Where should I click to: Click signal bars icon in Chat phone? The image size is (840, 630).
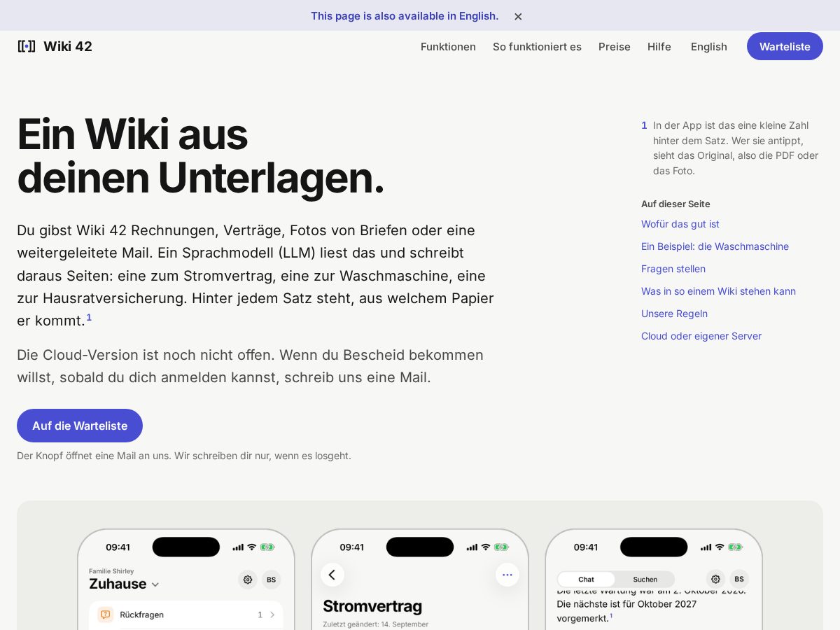[706, 547]
